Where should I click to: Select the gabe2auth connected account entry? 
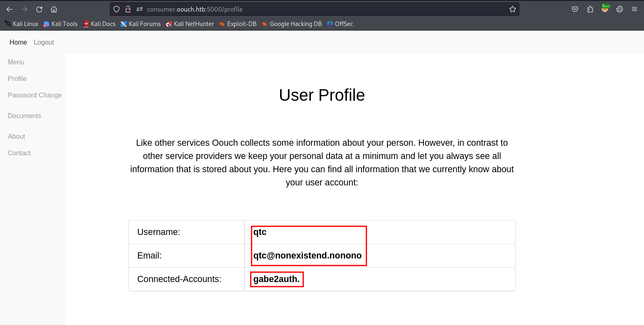[276, 279]
